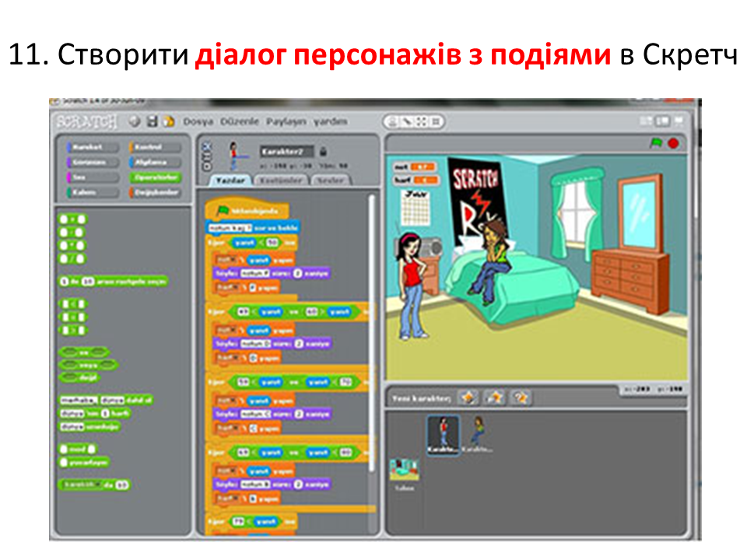The height and width of the screenshot is (560, 747).
Task: Switch to full stage view mode
Action: point(662,121)
